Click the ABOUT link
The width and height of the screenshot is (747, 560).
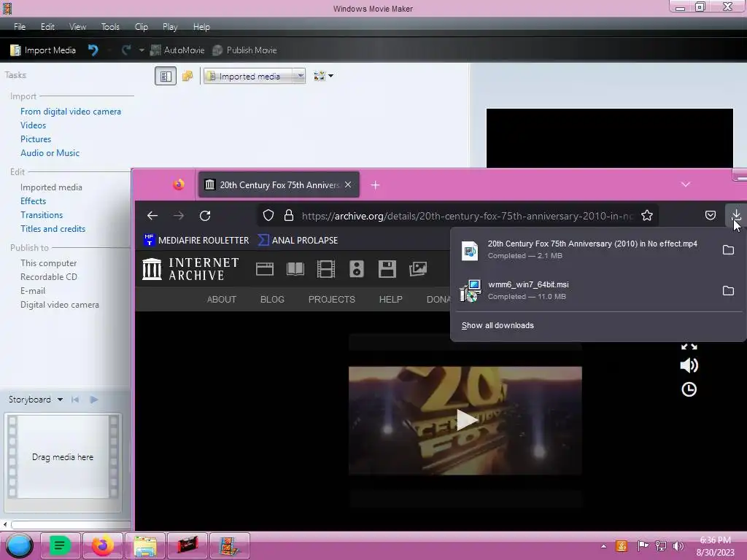click(222, 300)
